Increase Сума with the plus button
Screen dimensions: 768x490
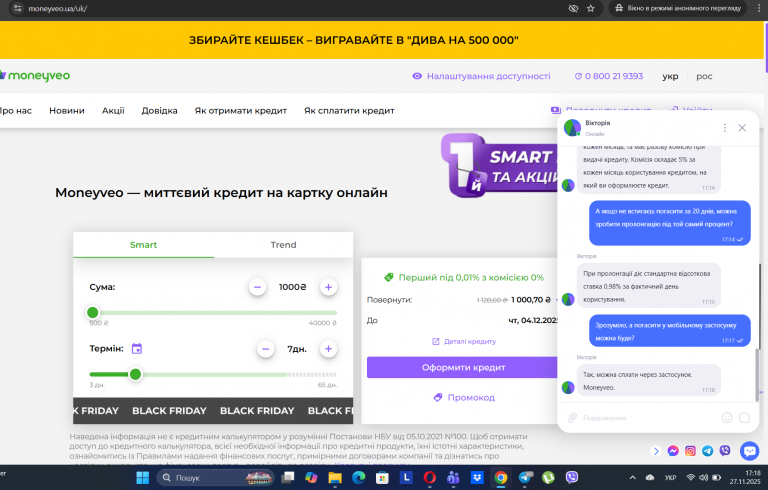[x=328, y=287]
